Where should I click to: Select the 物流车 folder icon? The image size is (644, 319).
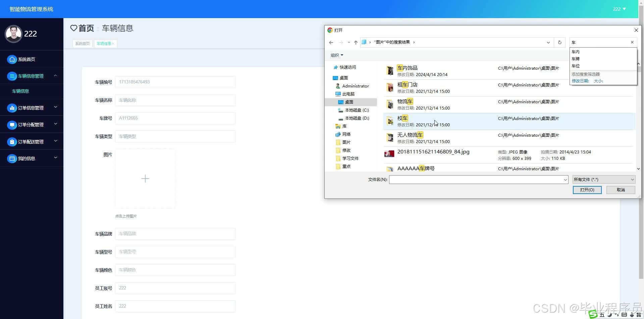[x=390, y=104]
